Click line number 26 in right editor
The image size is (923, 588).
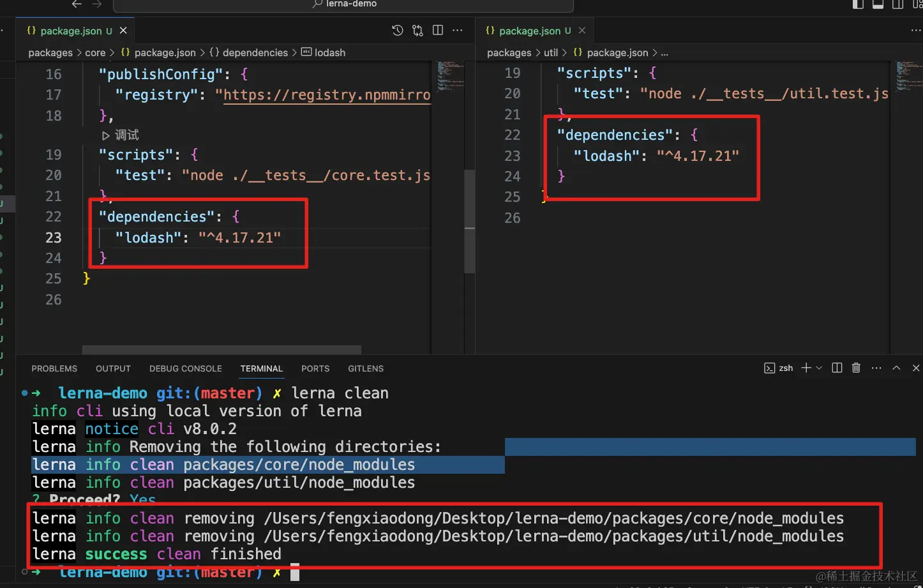click(x=513, y=218)
